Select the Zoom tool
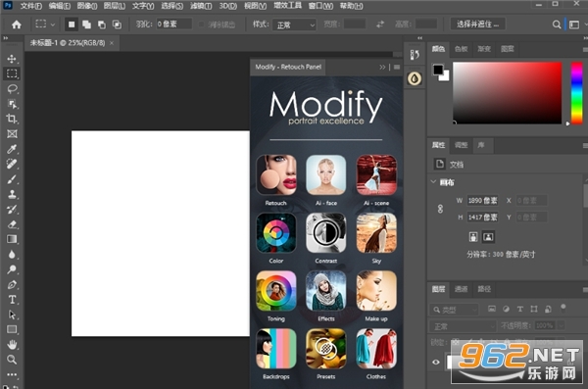Image resolution: width=588 pixels, height=389 pixels. pos(12,360)
